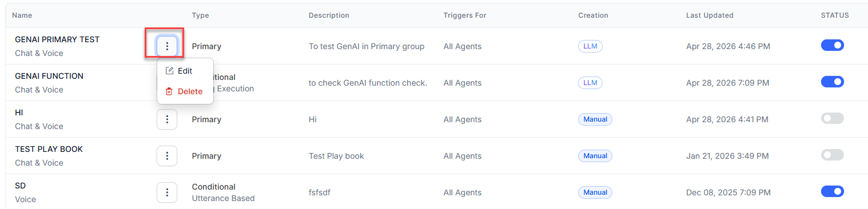Open the three-dot menu for HI playbook
Image resolution: width=868 pixels, height=209 pixels.
click(167, 119)
